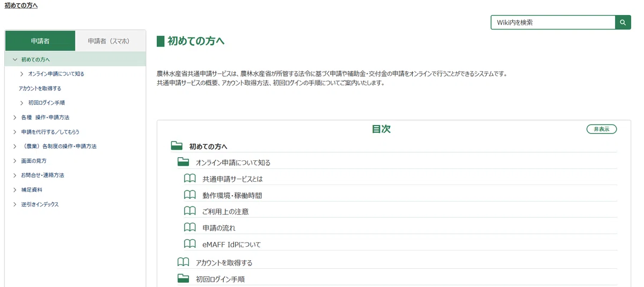644x287 pixels.
Task: Click the book icon beside eMAFF IdPについて
Action: pos(190,244)
